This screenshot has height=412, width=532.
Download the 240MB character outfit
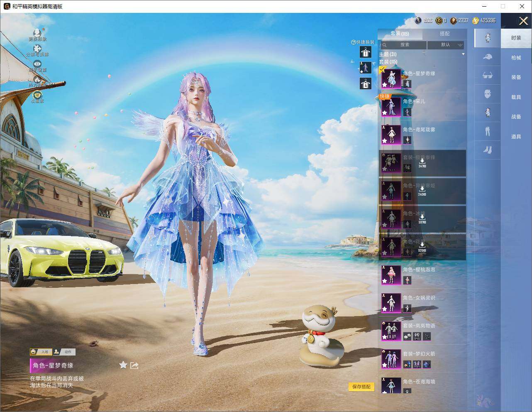click(x=422, y=191)
